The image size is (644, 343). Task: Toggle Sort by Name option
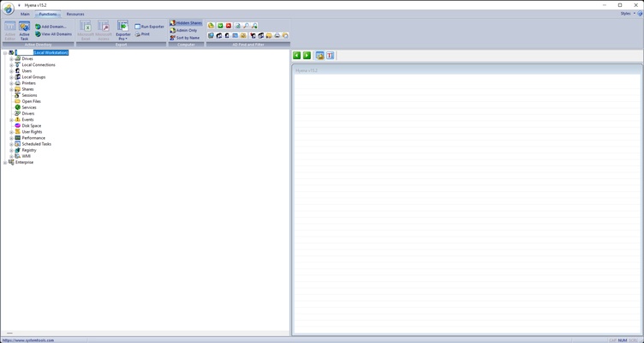click(185, 38)
